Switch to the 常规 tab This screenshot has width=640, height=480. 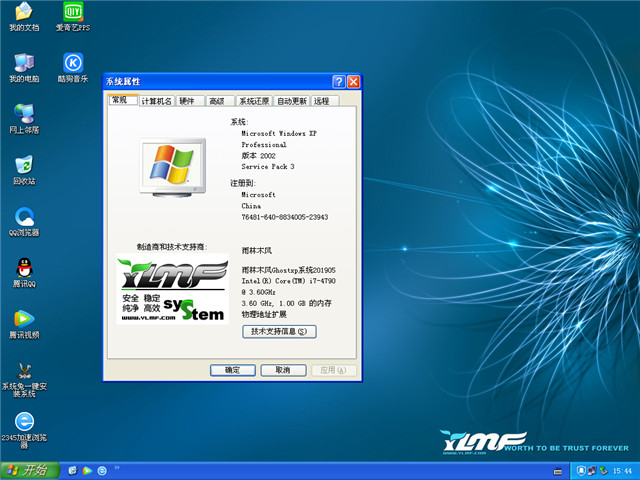(123, 100)
